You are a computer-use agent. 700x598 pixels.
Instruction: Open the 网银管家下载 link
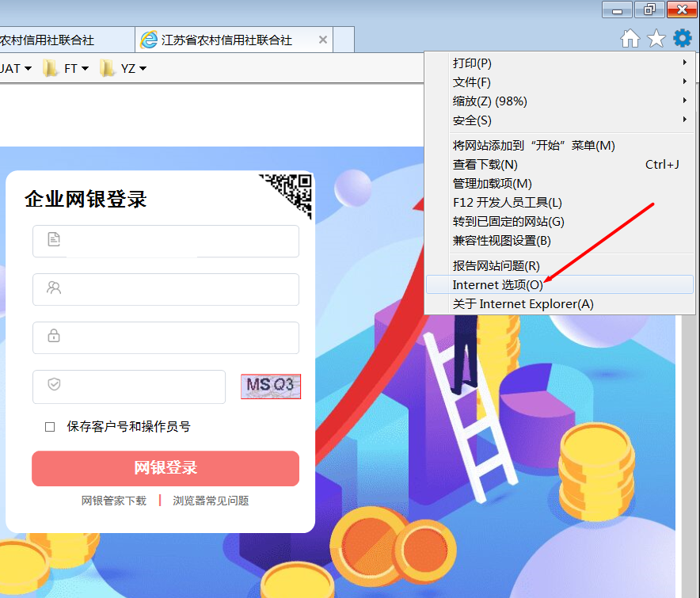point(114,501)
